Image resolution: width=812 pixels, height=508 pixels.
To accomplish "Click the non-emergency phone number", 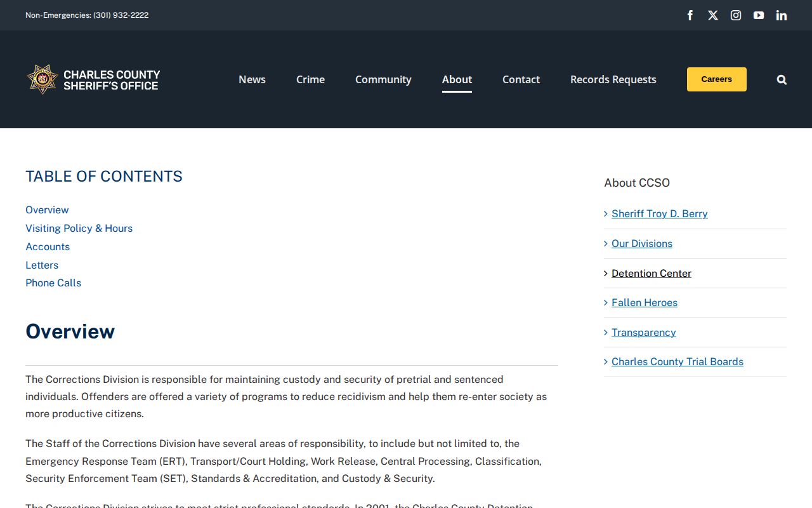I will [121, 15].
